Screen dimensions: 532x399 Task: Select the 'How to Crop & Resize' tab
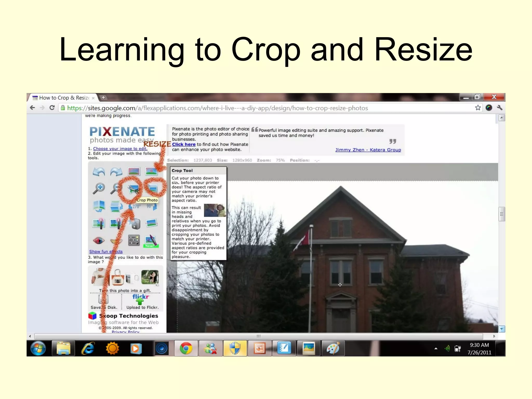[x=64, y=98]
